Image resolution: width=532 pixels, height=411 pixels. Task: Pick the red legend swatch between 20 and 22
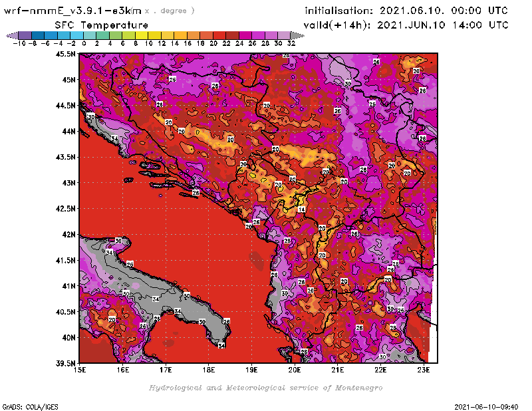219,35
